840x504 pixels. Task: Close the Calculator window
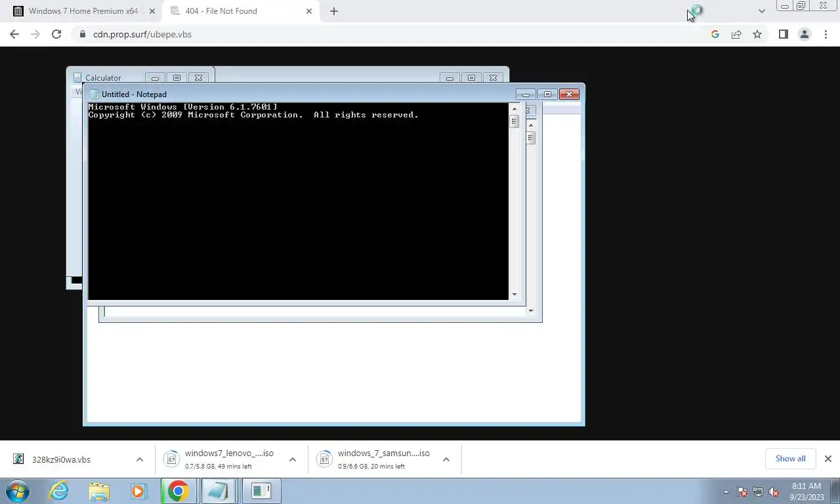(x=198, y=77)
